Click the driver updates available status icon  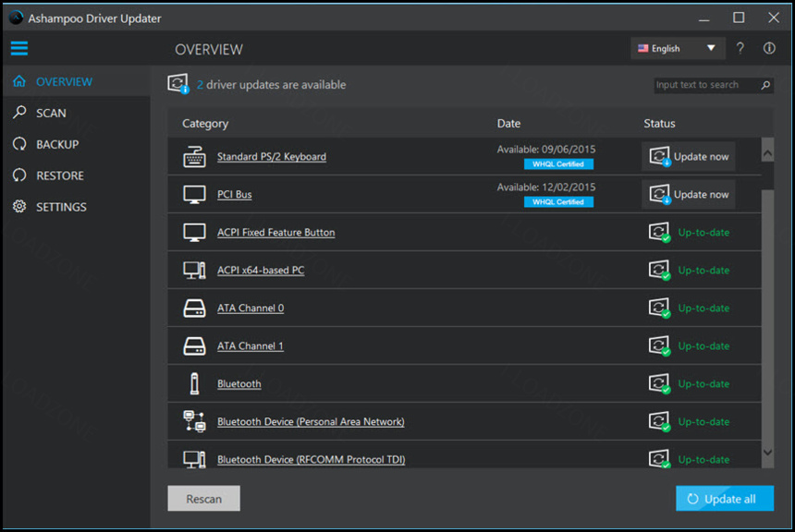tap(178, 84)
